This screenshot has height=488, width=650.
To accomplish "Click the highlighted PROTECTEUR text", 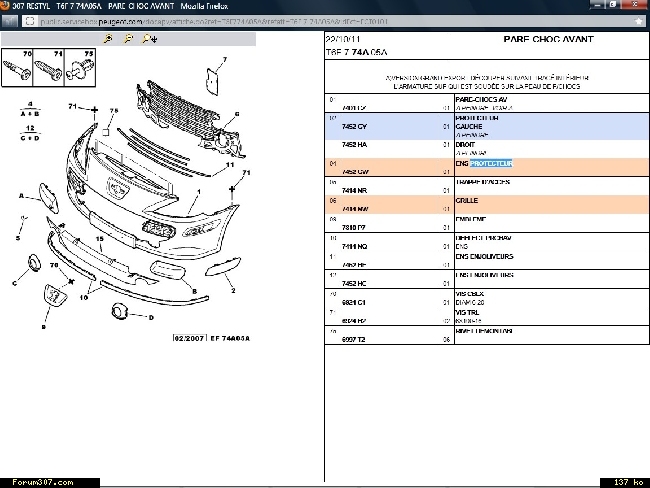I will tap(491, 163).
